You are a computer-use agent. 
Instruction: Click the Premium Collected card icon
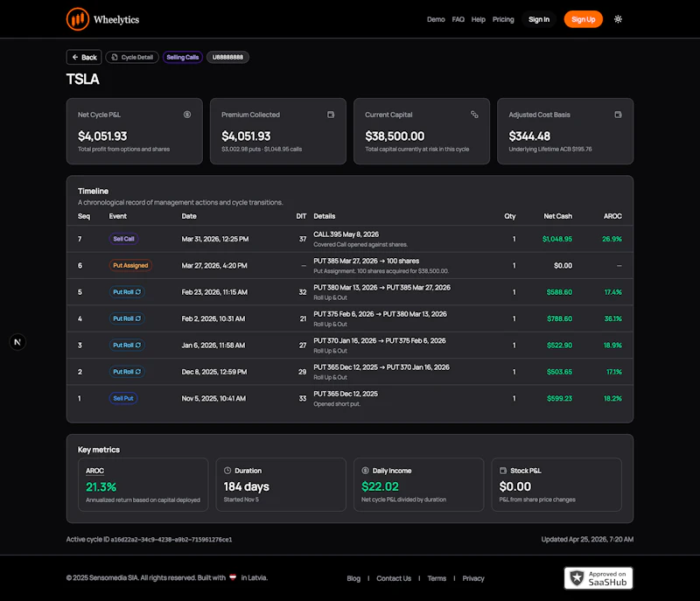pyautogui.click(x=331, y=115)
